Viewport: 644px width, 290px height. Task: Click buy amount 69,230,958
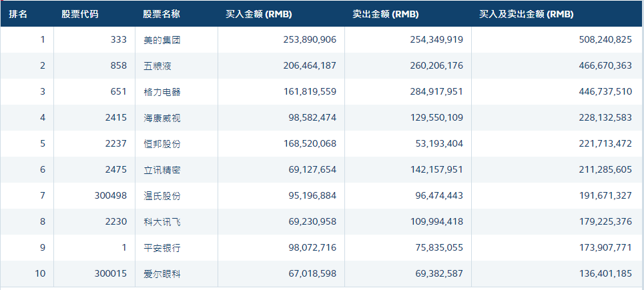point(312,221)
